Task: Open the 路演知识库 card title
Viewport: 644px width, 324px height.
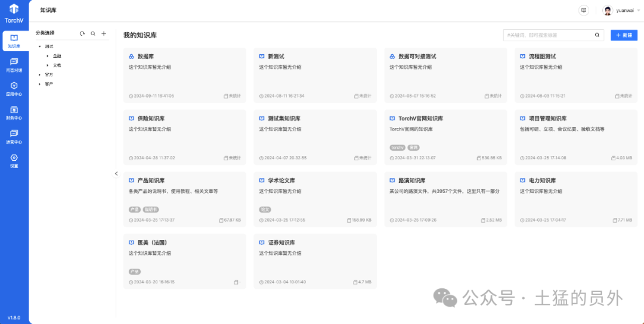Action: pyautogui.click(x=412, y=180)
